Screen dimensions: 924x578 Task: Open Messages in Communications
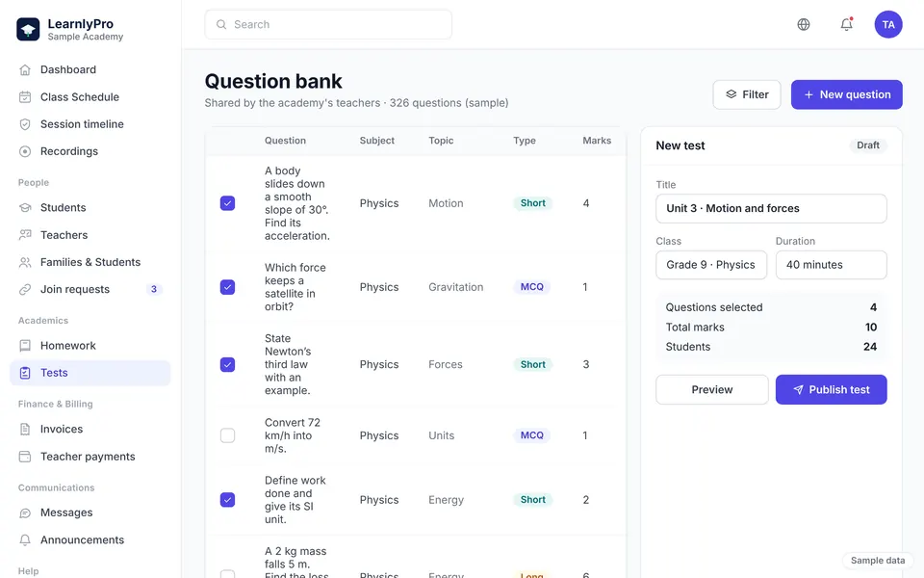click(90, 512)
